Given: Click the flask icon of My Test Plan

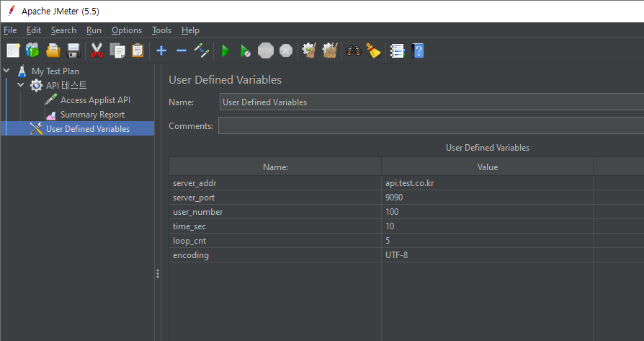Looking at the screenshot, I should [x=22, y=71].
